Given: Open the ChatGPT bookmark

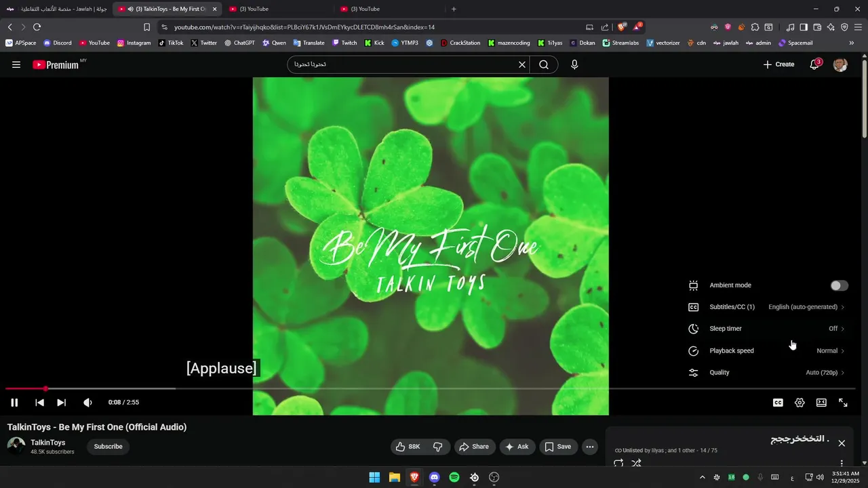Looking at the screenshot, I should [x=239, y=43].
